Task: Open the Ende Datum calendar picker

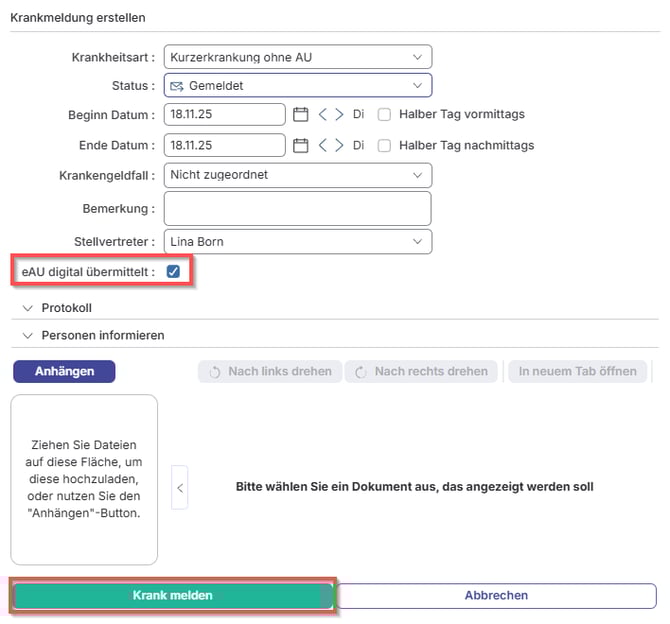Action: [x=300, y=146]
